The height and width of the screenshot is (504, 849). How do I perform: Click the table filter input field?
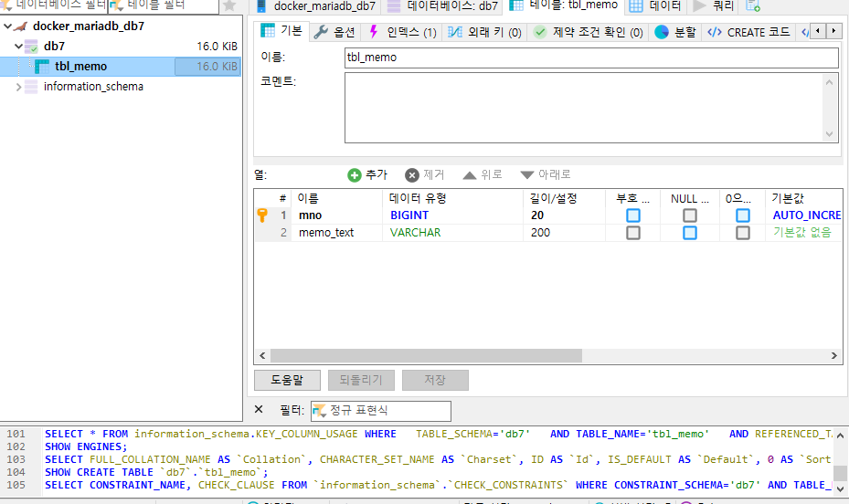pyautogui.click(x=164, y=6)
